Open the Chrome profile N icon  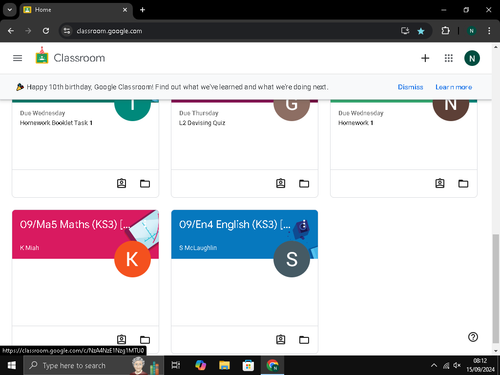[471, 31]
